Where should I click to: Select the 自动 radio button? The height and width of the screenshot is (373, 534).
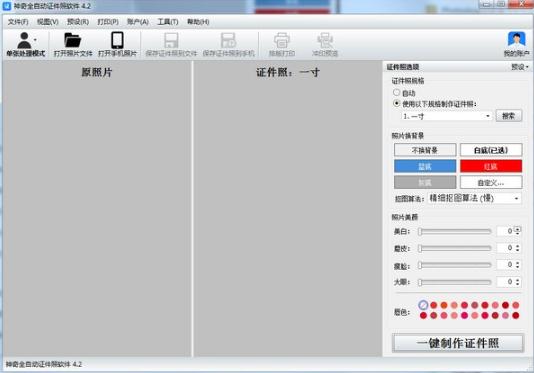(x=396, y=93)
